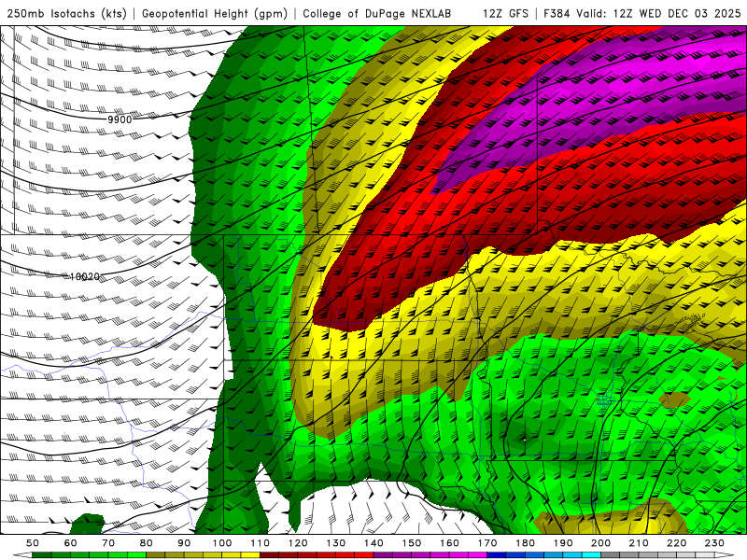This screenshot has width=747, height=560.
Task: Click the 80 value on the color scale
Action: pyautogui.click(x=147, y=543)
